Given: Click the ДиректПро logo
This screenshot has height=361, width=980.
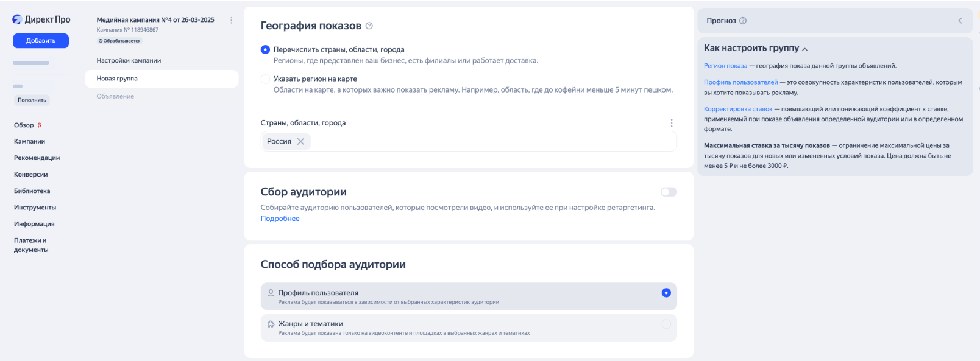Looking at the screenshot, I should click(x=41, y=19).
